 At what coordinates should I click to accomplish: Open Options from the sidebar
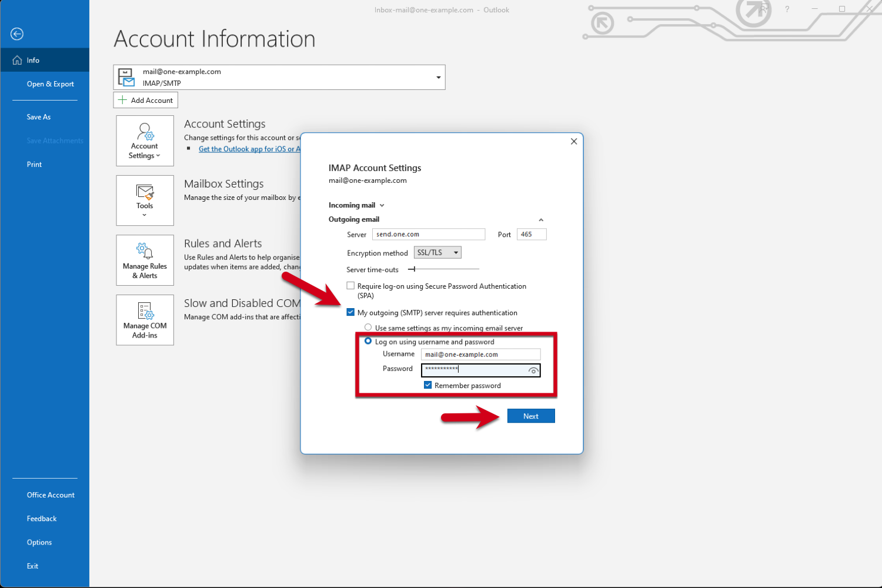pos(39,542)
